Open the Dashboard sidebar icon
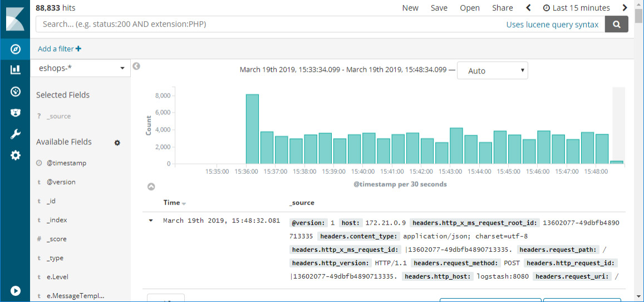 [x=16, y=91]
